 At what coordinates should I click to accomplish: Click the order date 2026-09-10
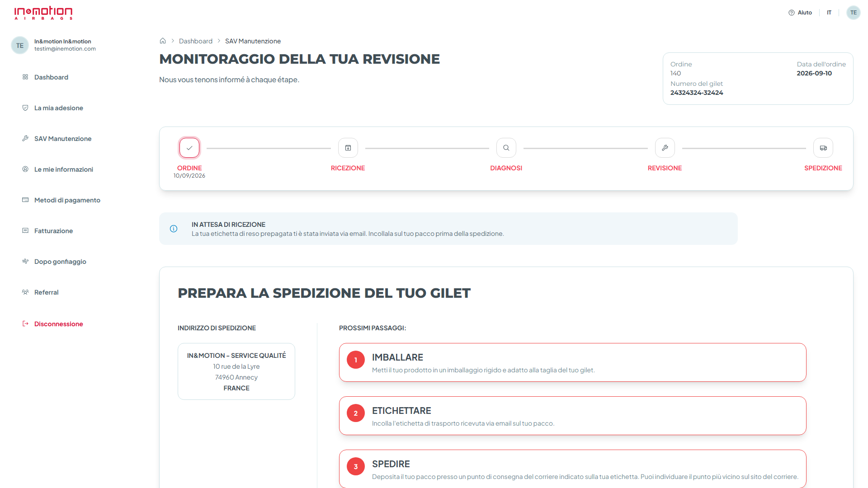pyautogui.click(x=814, y=73)
